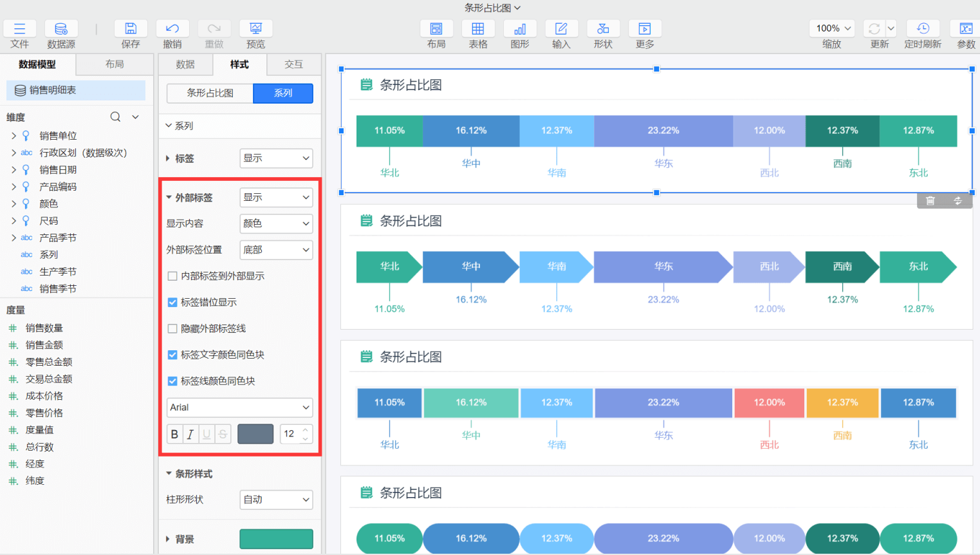The image size is (980, 555).
Task: Switch to the 布局 tab in left panel
Action: pyautogui.click(x=114, y=64)
